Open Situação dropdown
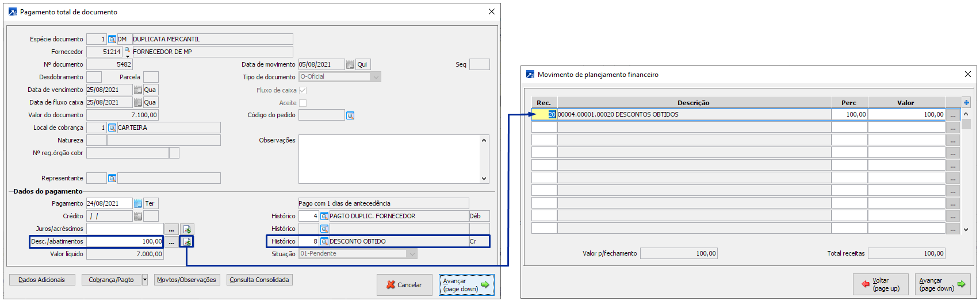Screen dimensions: 980x301 point(411,254)
